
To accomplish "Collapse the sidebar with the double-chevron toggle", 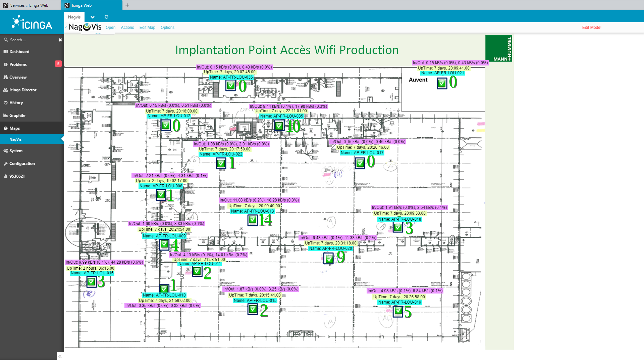I will pyautogui.click(x=60, y=356).
